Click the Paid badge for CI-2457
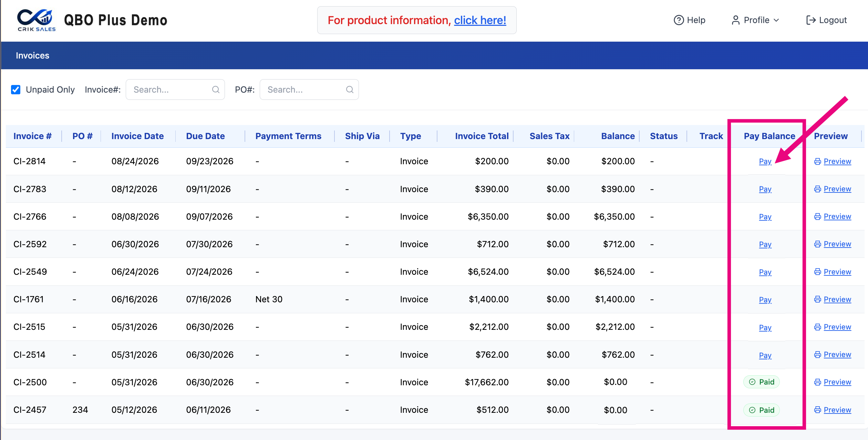Viewport: 868px width, 440px height. 762,410
